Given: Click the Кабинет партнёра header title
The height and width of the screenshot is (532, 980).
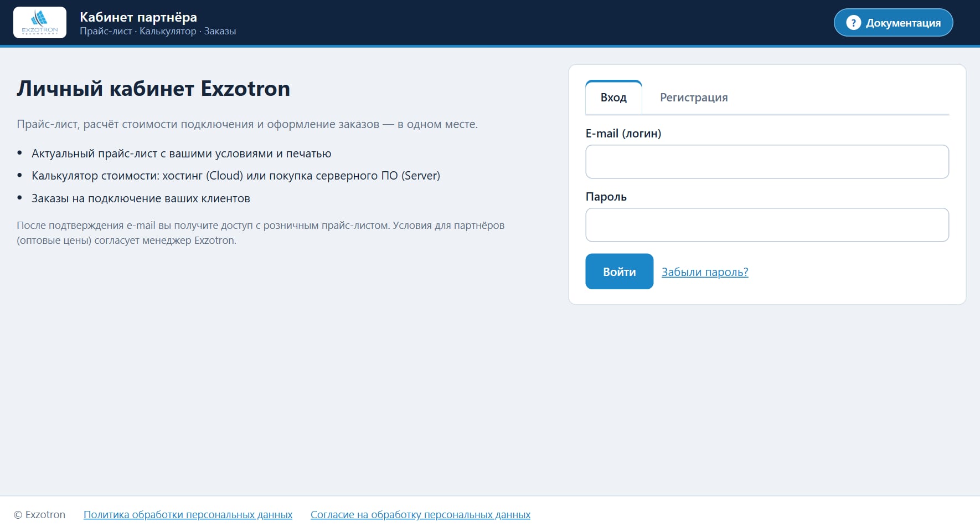Looking at the screenshot, I should tap(138, 17).
